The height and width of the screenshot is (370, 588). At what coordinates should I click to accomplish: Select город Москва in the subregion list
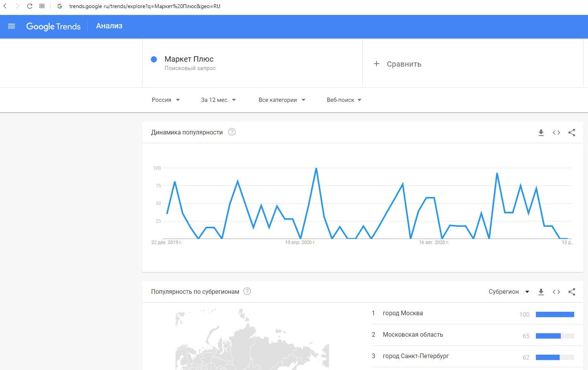(403, 313)
